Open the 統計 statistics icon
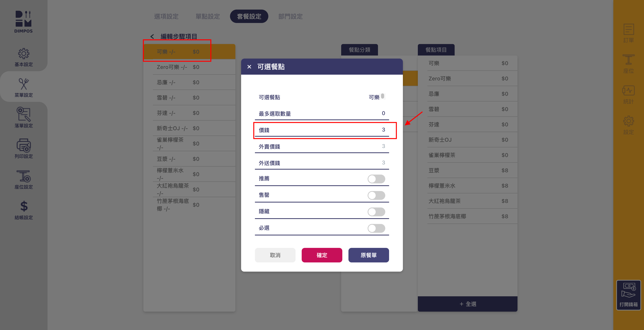Image resolution: width=644 pixels, height=330 pixels. pos(628,91)
